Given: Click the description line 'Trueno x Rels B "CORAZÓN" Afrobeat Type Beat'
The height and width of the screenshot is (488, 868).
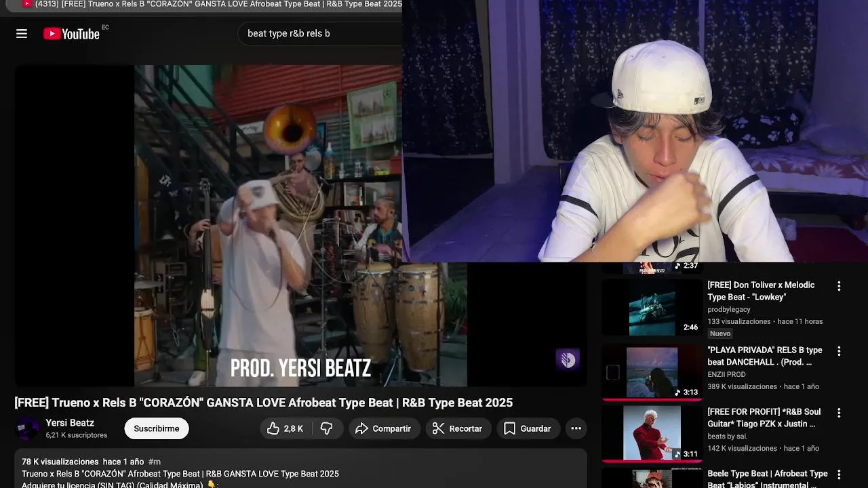Looking at the screenshot, I should coord(180,474).
